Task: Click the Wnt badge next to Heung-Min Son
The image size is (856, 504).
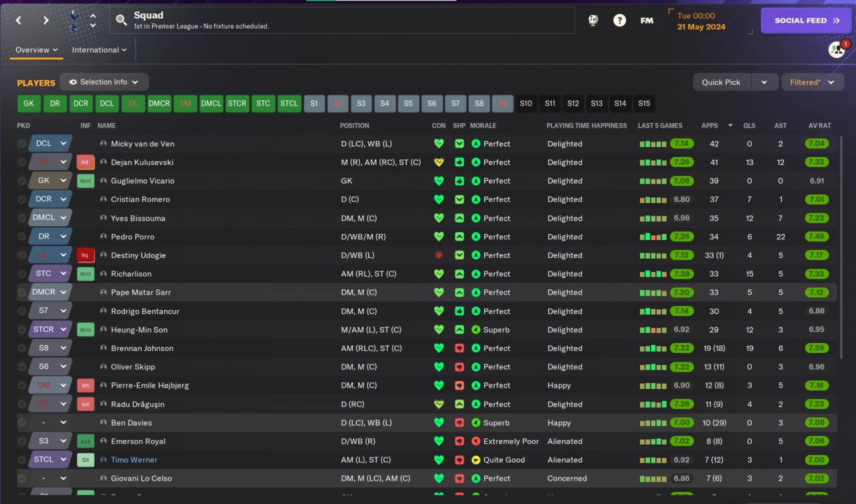Action: coord(86,330)
